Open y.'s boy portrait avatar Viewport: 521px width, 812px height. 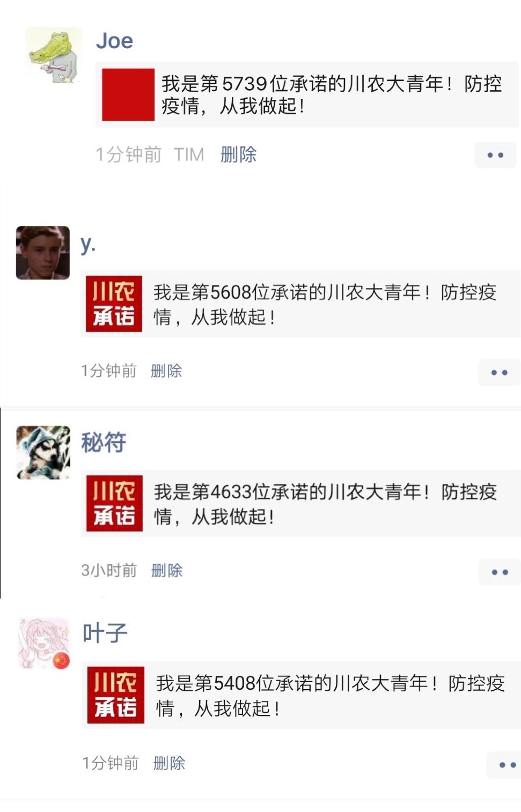pos(43,253)
